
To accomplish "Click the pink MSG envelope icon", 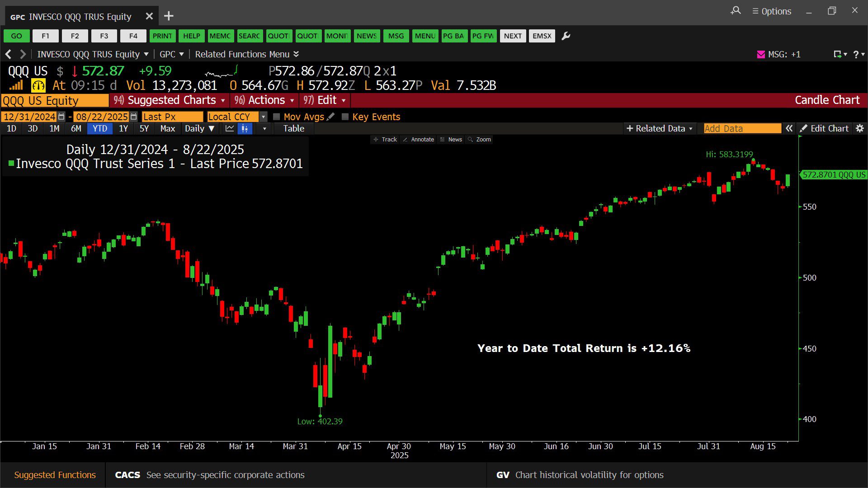I will click(x=761, y=55).
